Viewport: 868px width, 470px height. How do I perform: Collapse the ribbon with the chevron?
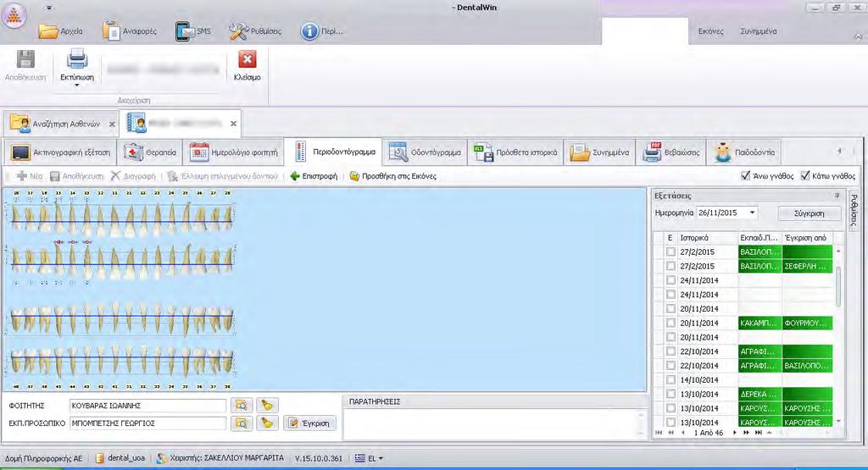(858, 36)
